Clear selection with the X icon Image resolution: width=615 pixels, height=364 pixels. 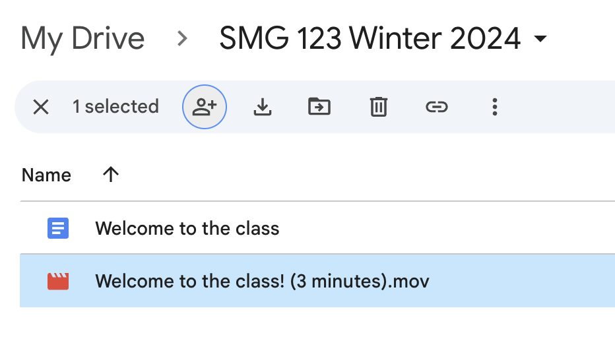point(41,107)
